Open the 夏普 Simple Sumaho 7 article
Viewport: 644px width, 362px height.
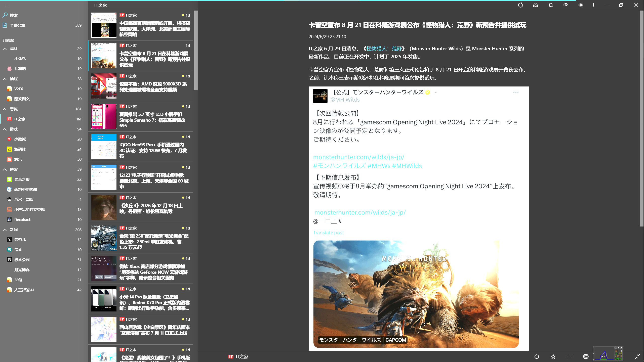point(141,116)
